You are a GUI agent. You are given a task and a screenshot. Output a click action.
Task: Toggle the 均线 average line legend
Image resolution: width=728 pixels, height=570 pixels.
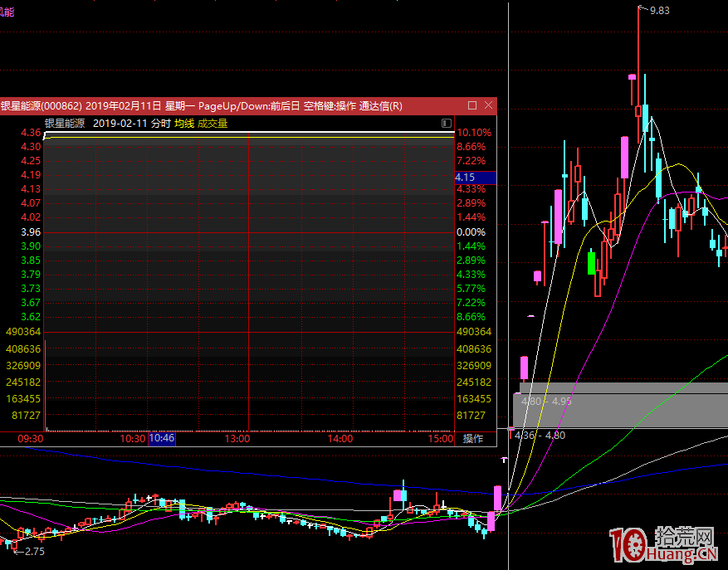183,124
